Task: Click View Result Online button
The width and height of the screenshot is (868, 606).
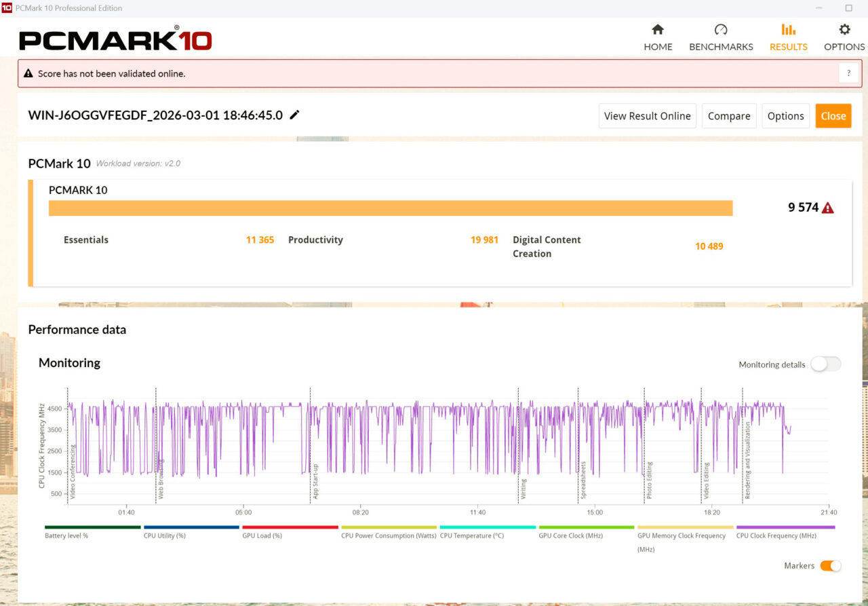Action: click(x=647, y=116)
